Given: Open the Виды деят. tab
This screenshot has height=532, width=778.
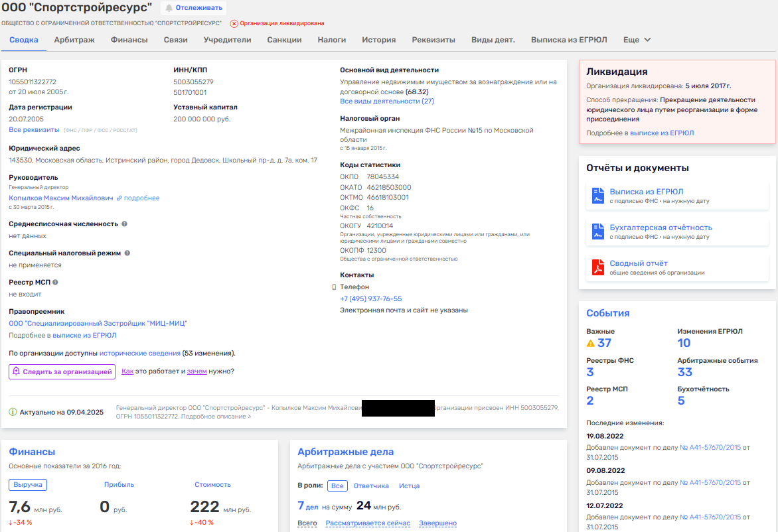Looking at the screenshot, I should [493, 40].
